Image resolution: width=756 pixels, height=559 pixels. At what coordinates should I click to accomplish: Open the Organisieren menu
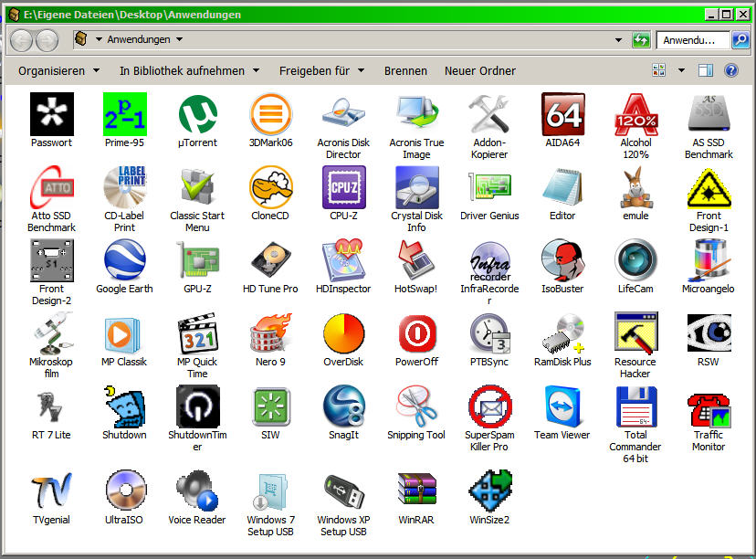(58, 71)
